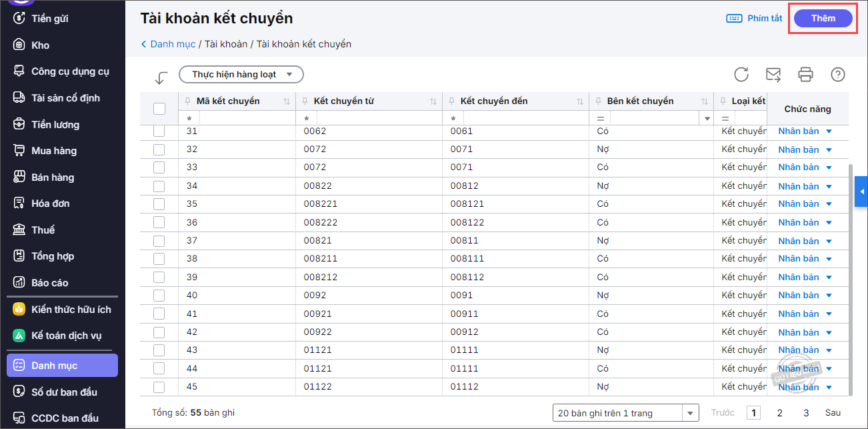Click Nhân bản for row 31

pos(799,131)
